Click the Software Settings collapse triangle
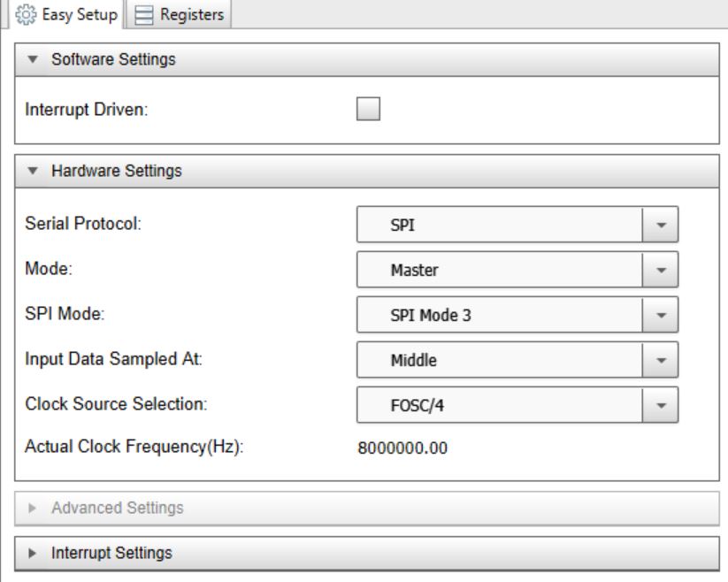Viewport: 728px width, 582px height. [34, 60]
